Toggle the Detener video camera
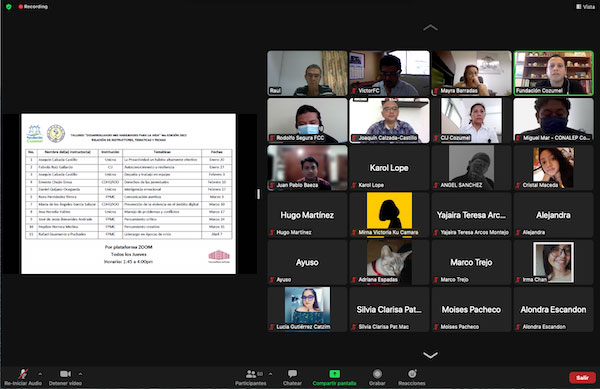600x389 pixels. pos(65,374)
